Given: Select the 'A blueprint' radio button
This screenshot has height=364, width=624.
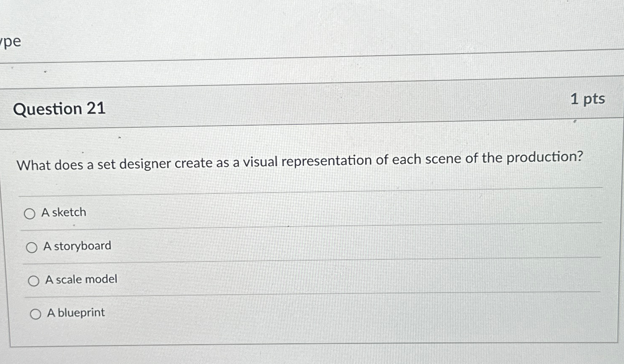Looking at the screenshot, I should point(36,314).
